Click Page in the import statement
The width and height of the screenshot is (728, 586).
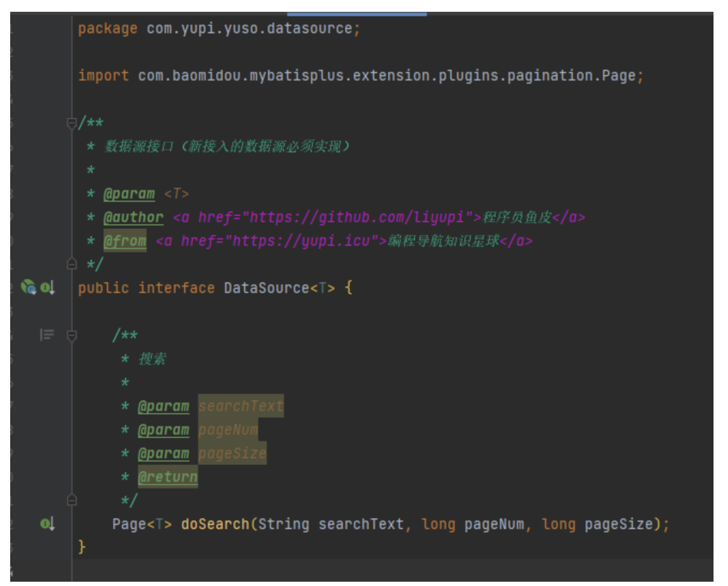coord(618,76)
